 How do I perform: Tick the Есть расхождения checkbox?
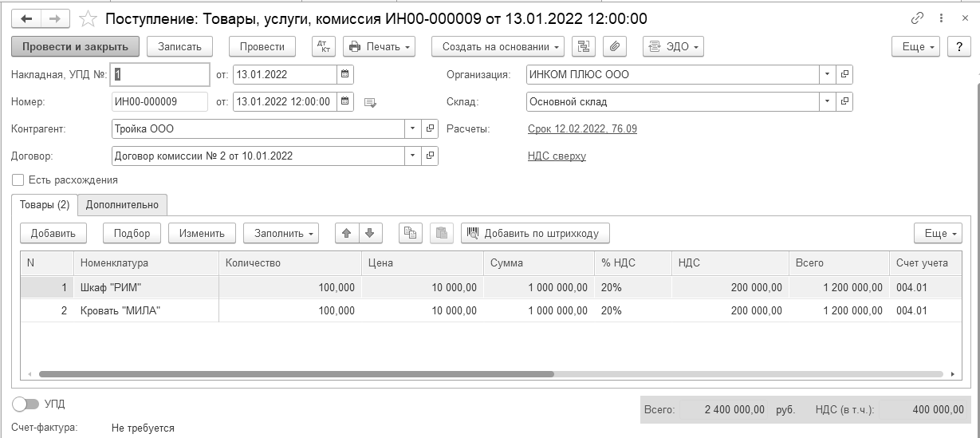pyautogui.click(x=18, y=180)
